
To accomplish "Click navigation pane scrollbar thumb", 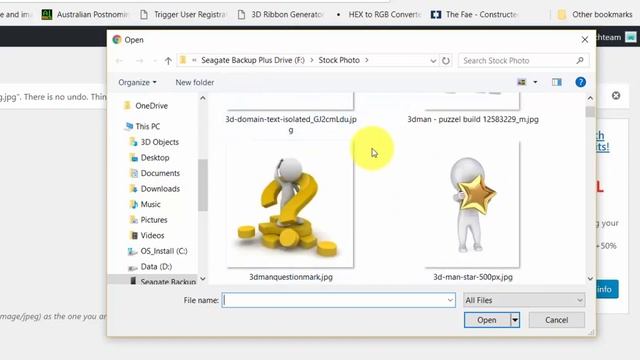I will tap(203, 185).
